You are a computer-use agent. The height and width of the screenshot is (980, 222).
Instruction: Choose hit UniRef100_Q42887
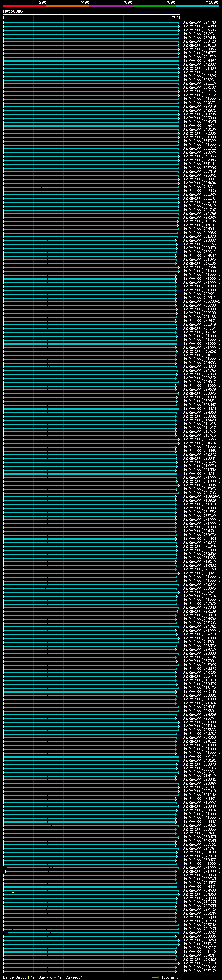coord(199,65)
